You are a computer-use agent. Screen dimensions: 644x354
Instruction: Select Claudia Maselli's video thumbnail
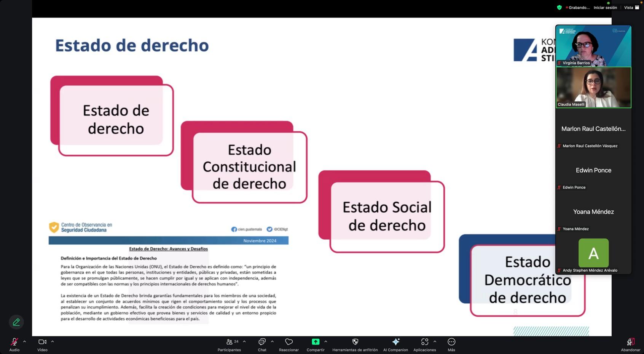point(593,88)
